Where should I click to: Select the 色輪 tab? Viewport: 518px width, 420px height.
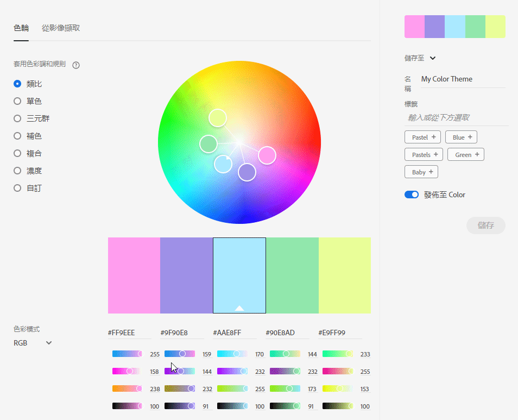(21, 28)
